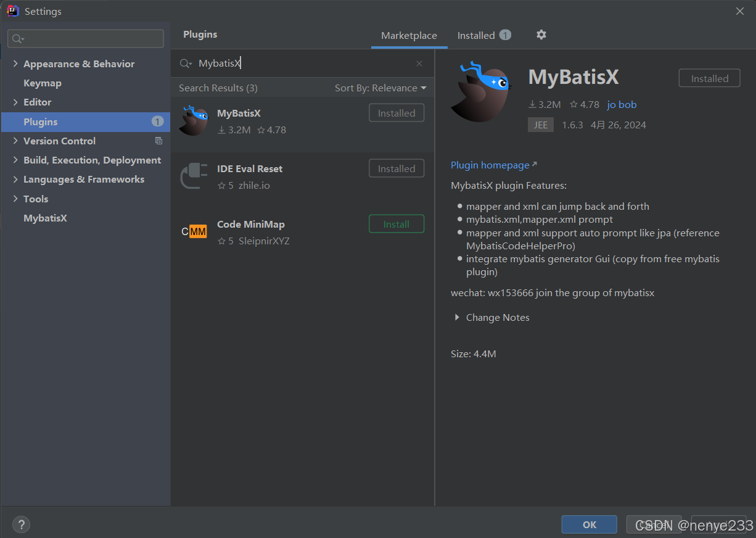Viewport: 756px width, 538px height.
Task: Click Installed button in plugin details header
Action: click(710, 78)
